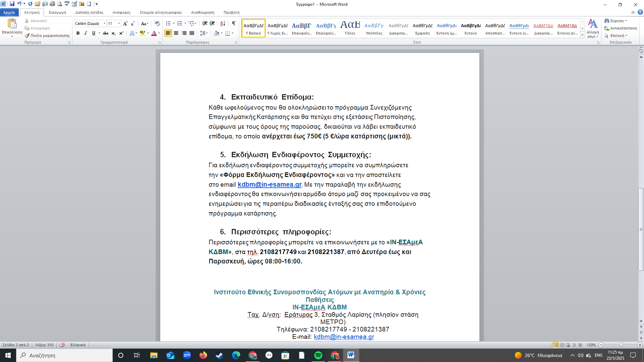Viewport: 644px width, 362px height.
Task: Click the Ελληνικά language indicator
Action: [78, 345]
